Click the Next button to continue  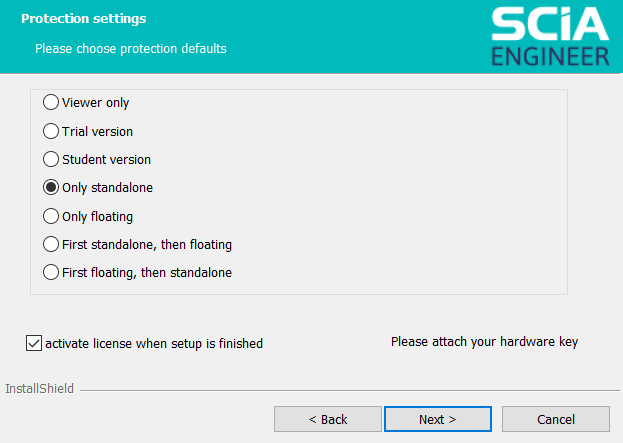[x=438, y=419]
